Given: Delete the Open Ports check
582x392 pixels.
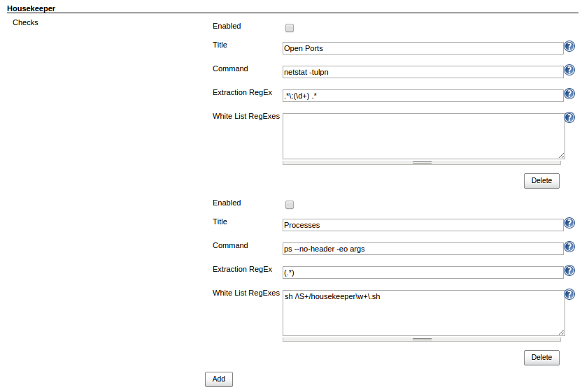Looking at the screenshot, I should 541,180.
